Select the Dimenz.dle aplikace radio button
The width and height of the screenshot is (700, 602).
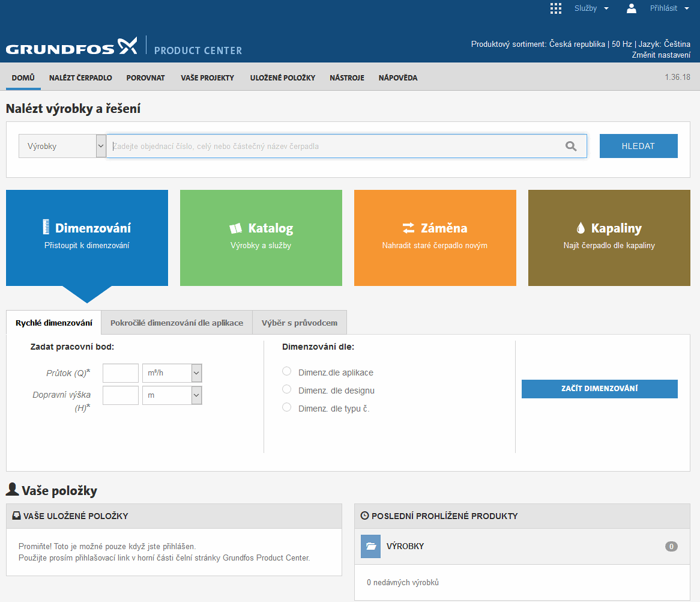(x=287, y=371)
